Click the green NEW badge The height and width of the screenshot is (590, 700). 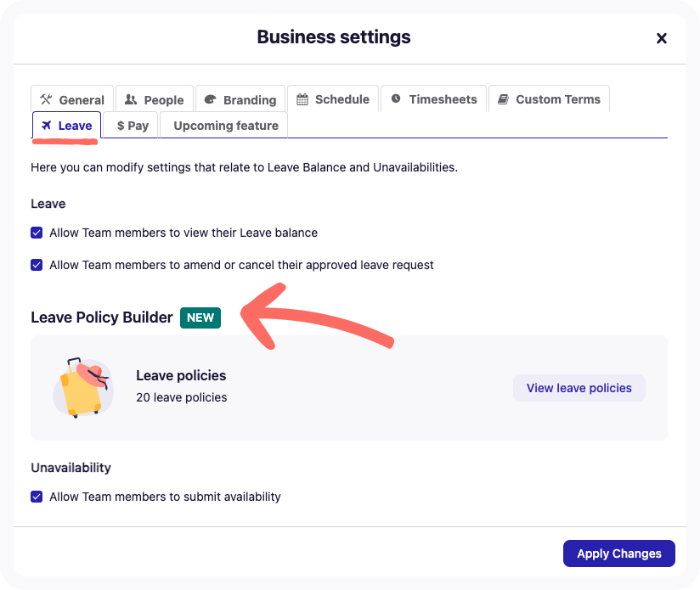[200, 317]
